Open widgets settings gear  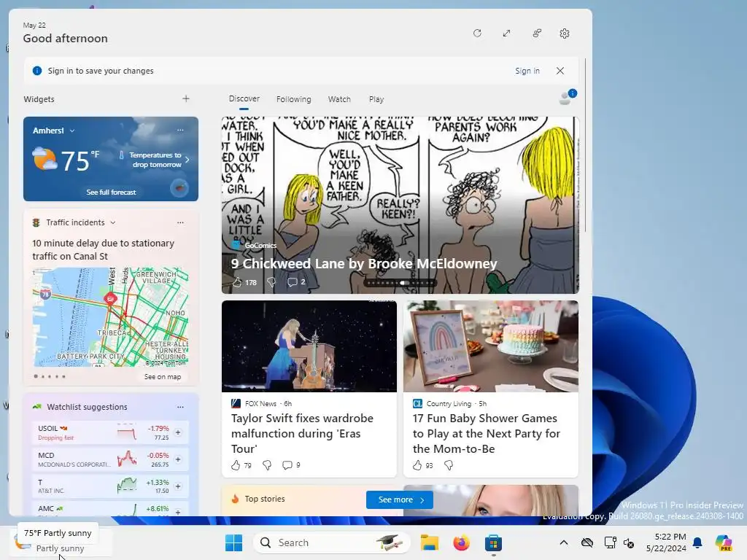coord(565,34)
